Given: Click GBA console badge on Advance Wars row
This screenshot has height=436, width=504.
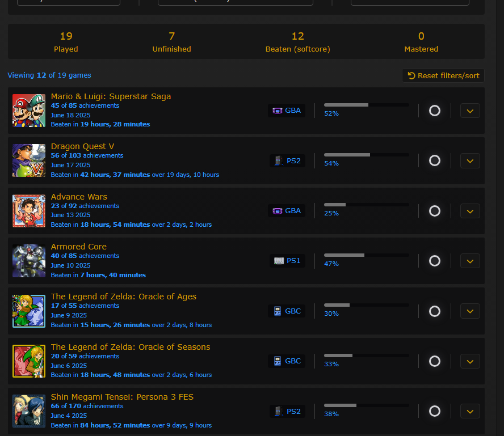Looking at the screenshot, I should [287, 211].
